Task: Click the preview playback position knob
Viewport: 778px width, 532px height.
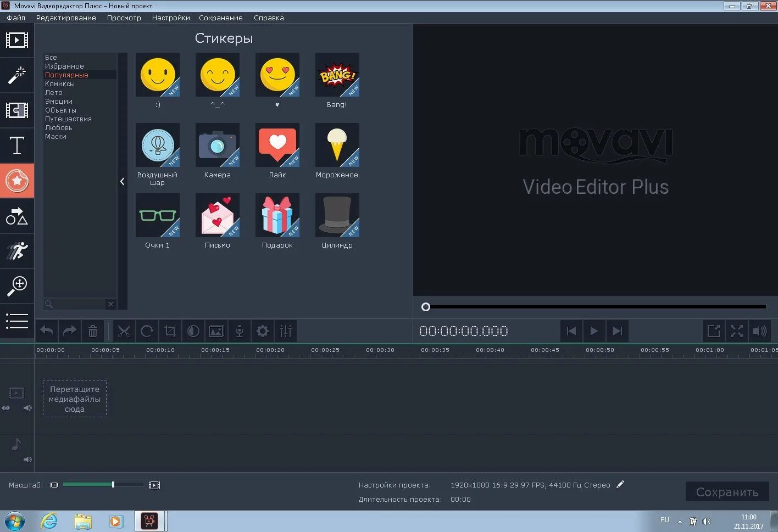Action: [426, 307]
